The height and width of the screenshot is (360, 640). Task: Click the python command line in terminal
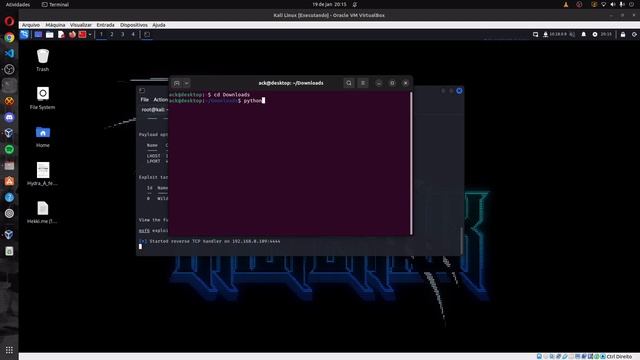tap(217, 100)
